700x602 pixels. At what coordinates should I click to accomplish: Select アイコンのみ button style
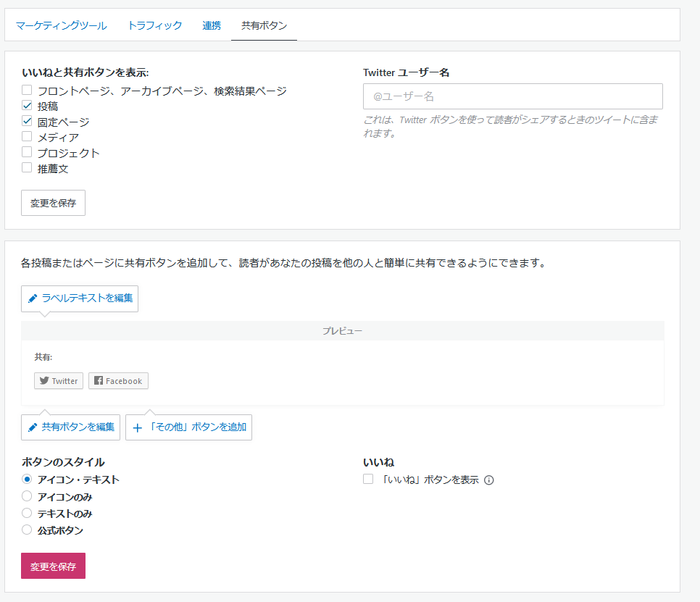(x=27, y=496)
